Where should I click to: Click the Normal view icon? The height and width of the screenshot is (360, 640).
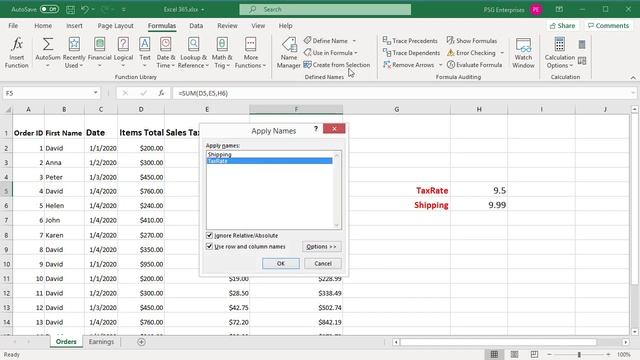point(494,354)
